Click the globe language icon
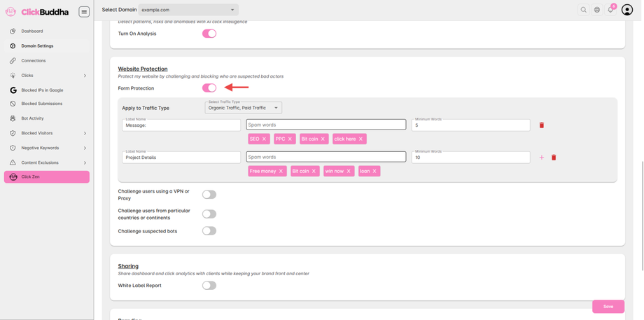The height and width of the screenshot is (320, 644). pos(597,10)
